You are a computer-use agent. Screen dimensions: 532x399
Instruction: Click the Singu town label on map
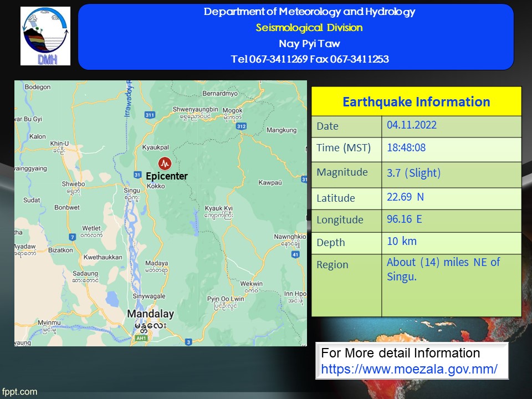pyautogui.click(x=132, y=191)
